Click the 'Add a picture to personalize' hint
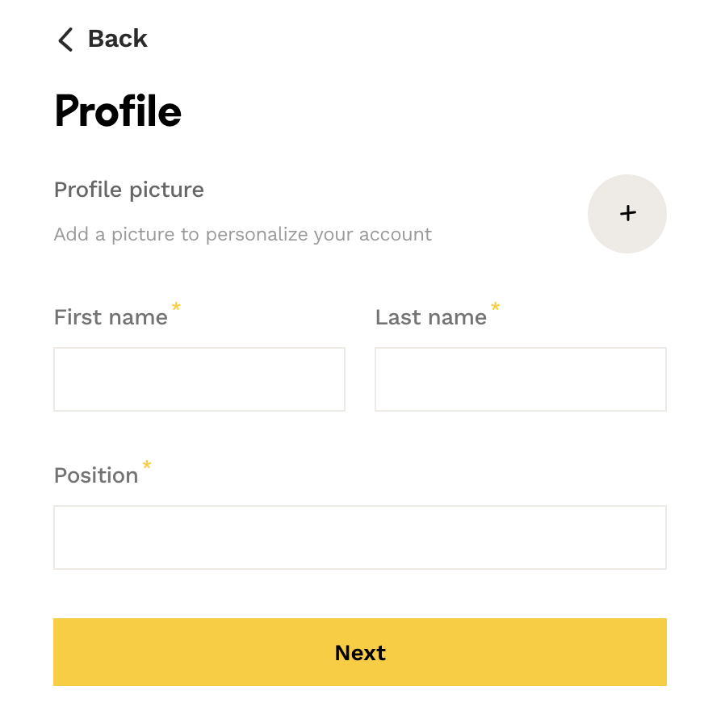This screenshot has width=704, height=728. (x=242, y=235)
